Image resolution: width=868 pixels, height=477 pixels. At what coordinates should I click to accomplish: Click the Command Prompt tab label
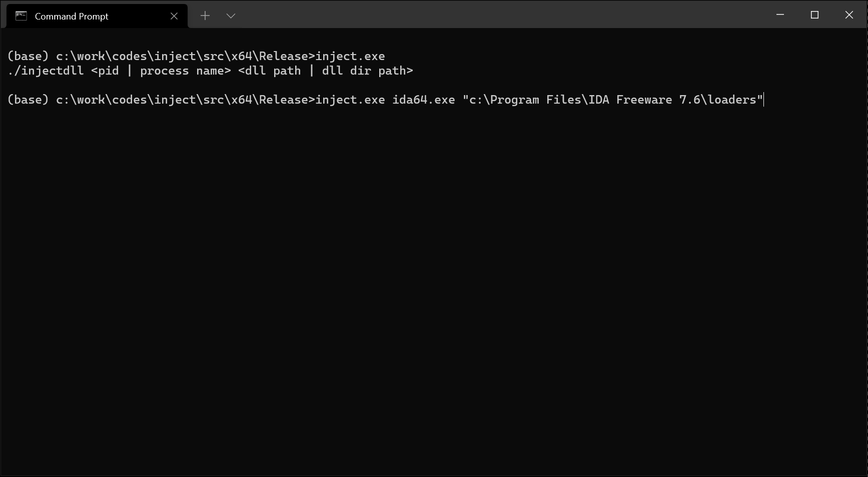[71, 16]
